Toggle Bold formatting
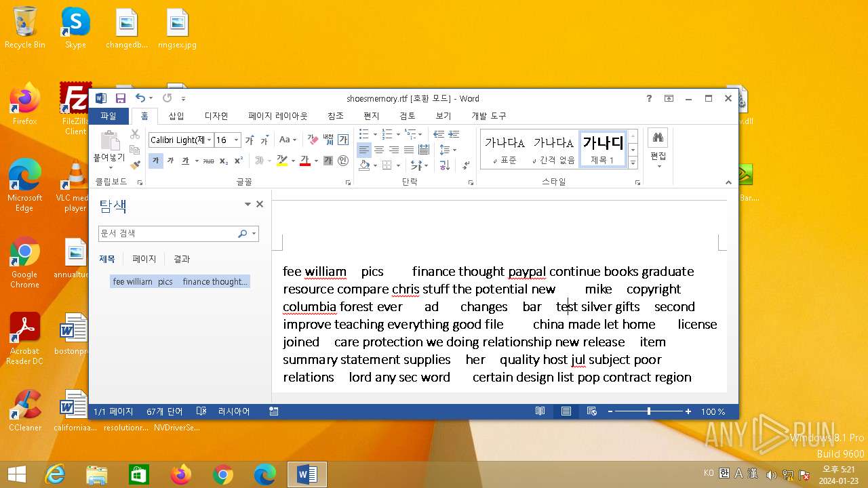This screenshot has height=488, width=868. 155,161
